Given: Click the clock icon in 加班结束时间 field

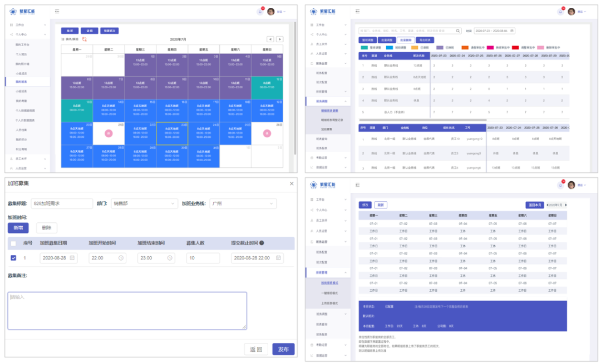Looking at the screenshot, I should pos(170,258).
